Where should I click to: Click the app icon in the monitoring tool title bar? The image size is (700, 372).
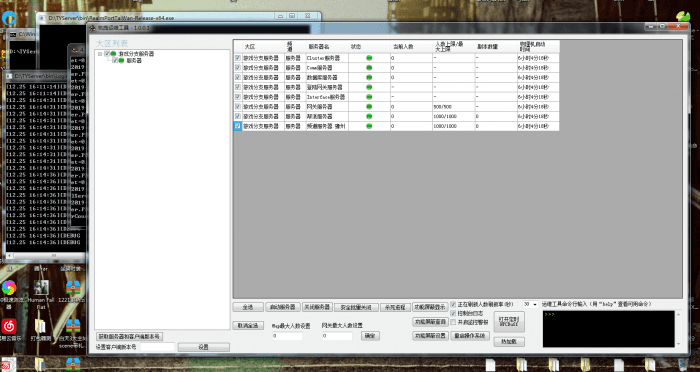coord(93,28)
